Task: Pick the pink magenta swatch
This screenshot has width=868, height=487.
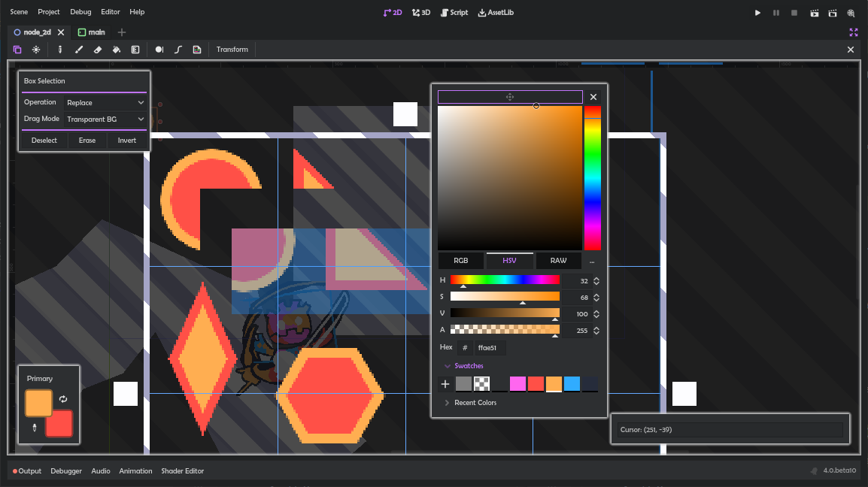Action: tap(517, 384)
